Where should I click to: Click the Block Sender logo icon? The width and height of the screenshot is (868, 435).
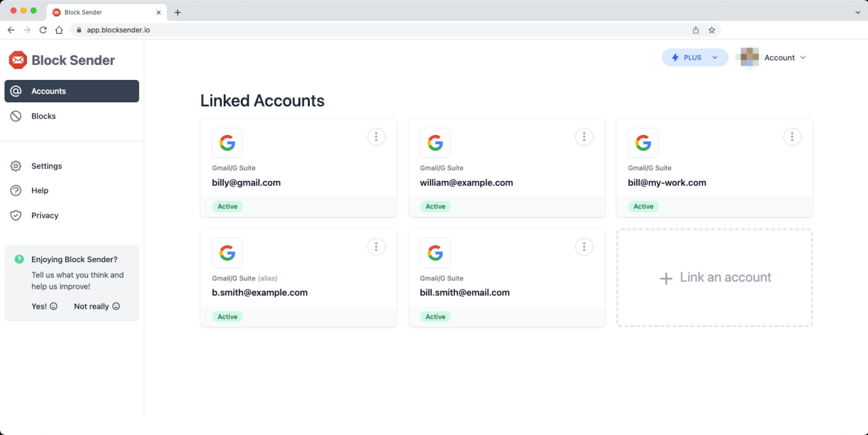pyautogui.click(x=18, y=60)
